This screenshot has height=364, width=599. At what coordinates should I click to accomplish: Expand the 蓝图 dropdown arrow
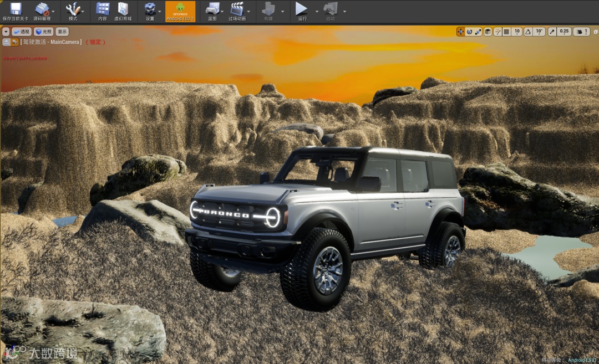[222, 12]
